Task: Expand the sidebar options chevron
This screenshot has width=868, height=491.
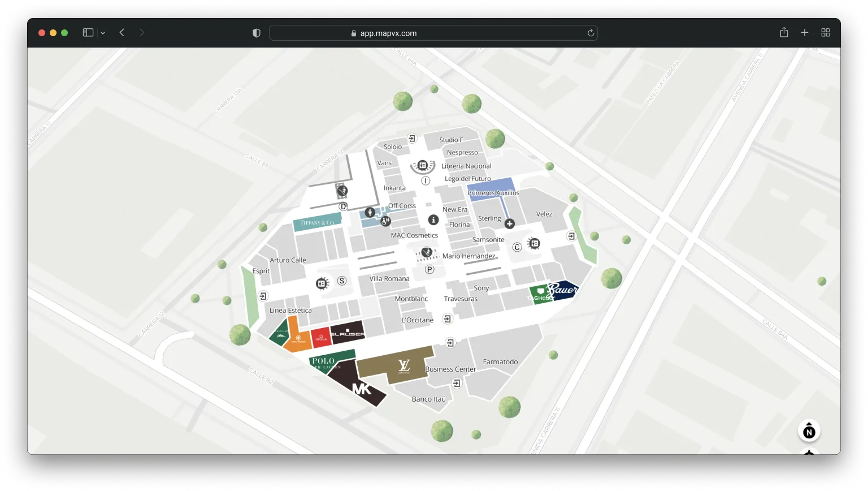Action: click(103, 33)
